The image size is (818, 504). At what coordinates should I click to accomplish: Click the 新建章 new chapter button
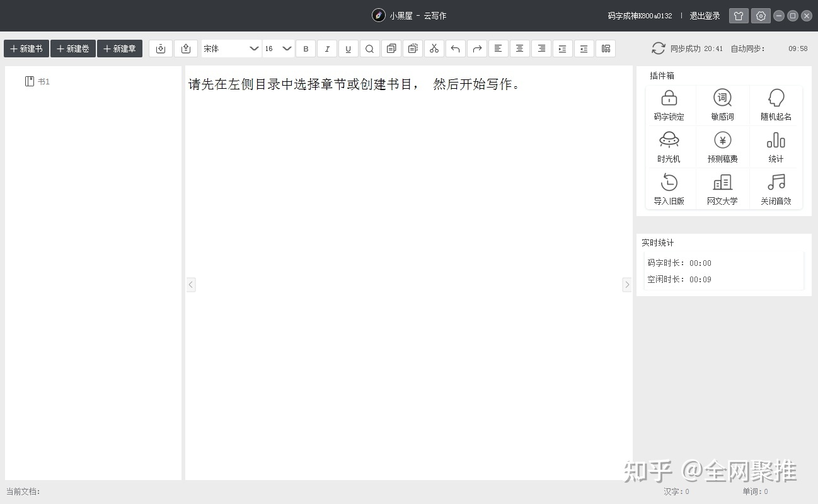point(120,49)
